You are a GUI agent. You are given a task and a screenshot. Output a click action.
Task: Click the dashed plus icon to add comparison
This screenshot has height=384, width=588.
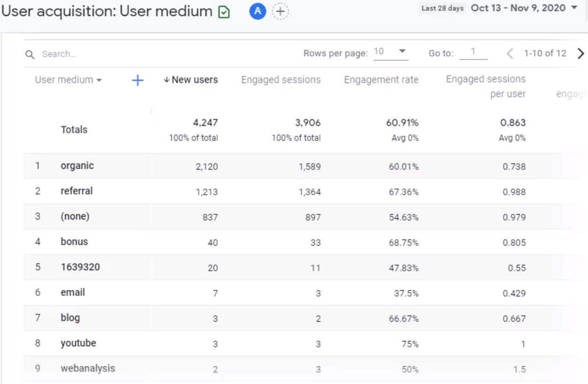click(280, 11)
